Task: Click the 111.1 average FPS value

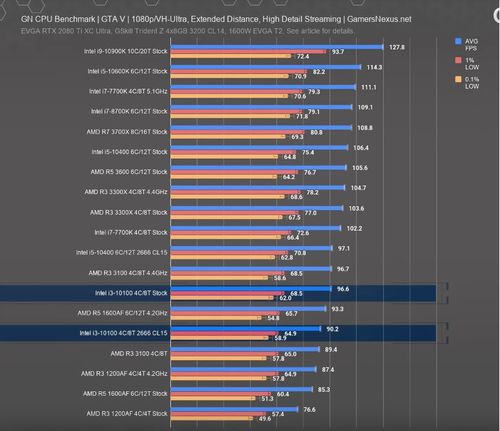Action: tap(369, 87)
